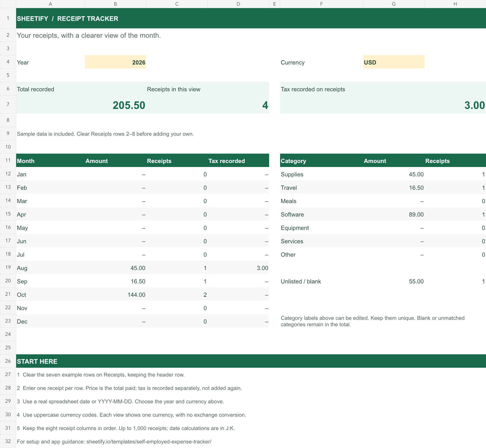Select column B header

pos(115,4)
